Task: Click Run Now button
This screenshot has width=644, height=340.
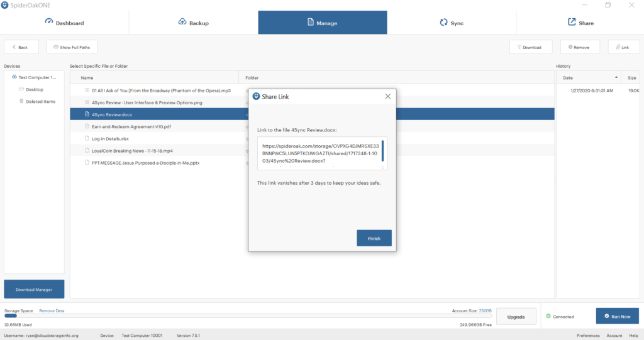Action: point(618,316)
